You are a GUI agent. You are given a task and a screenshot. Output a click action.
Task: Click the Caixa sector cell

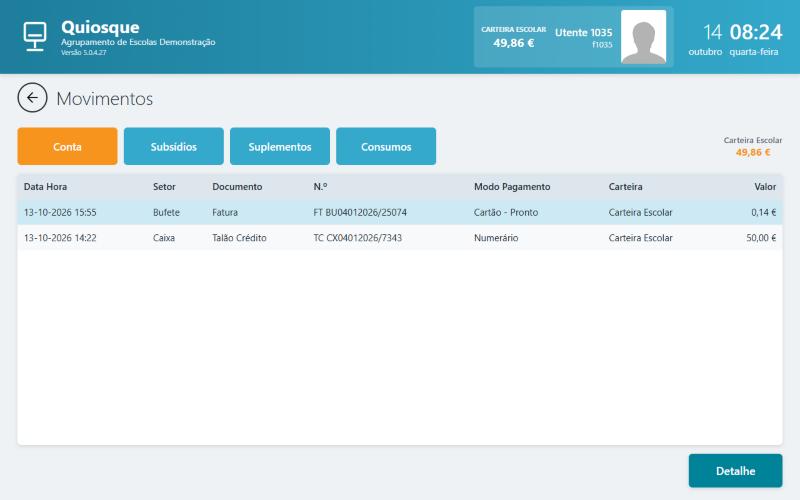(164, 238)
